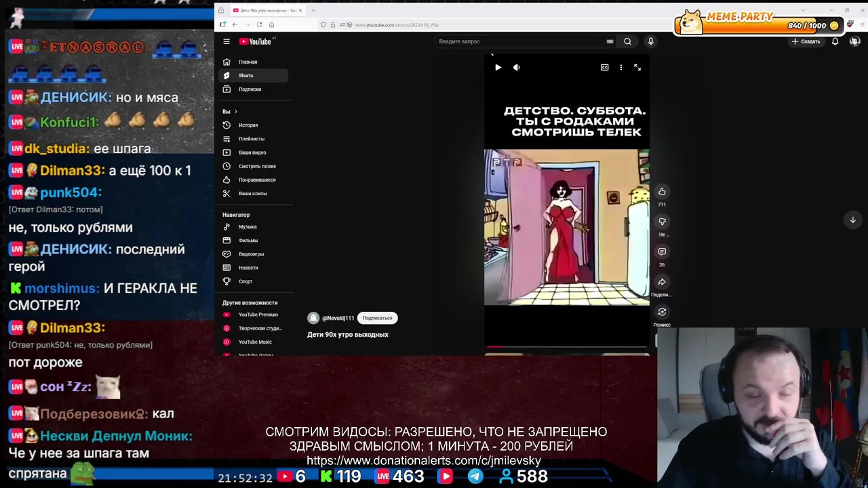Open the YouTube hamburger guide menu
The height and width of the screenshot is (488, 868).
click(x=226, y=41)
